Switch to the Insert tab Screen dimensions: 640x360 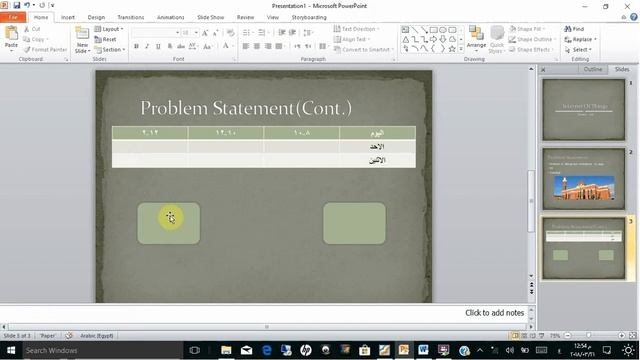[68, 17]
